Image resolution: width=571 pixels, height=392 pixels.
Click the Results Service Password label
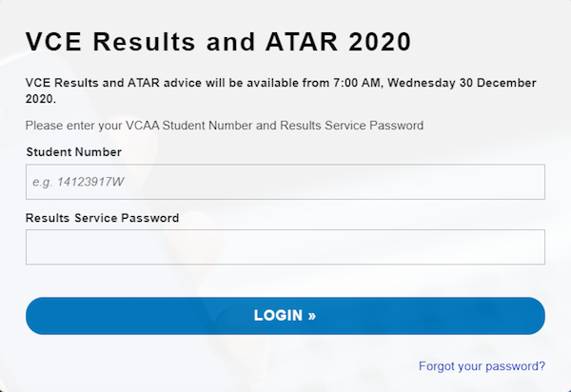tap(103, 218)
